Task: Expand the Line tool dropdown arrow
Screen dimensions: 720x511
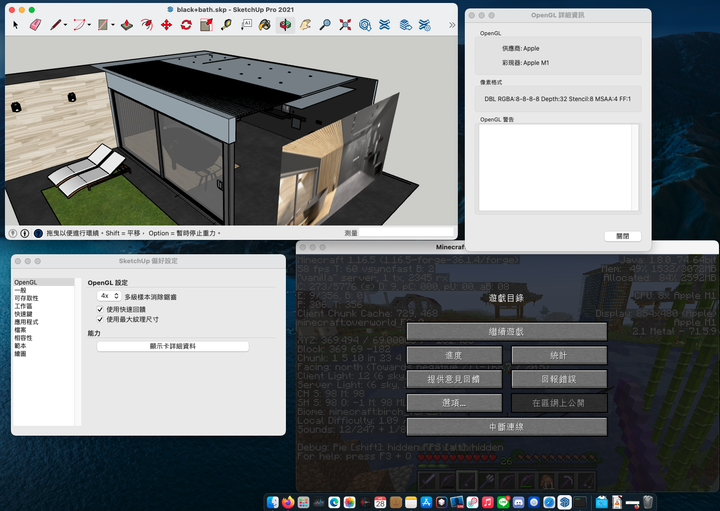Action: pyautogui.click(x=66, y=25)
